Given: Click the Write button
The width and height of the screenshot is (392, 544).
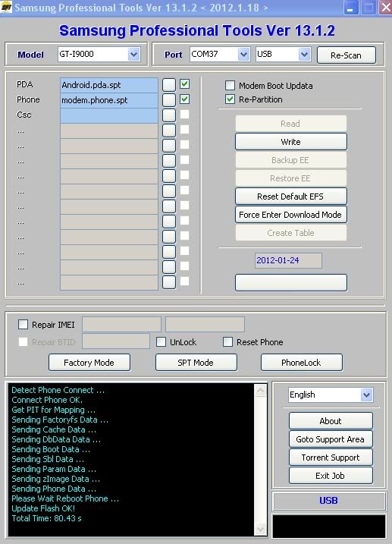Looking at the screenshot, I should tap(291, 142).
